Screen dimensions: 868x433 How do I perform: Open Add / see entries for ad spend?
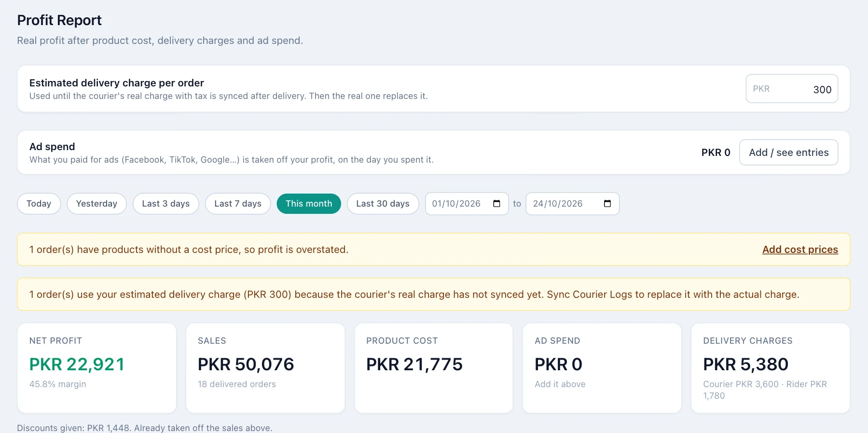(788, 153)
